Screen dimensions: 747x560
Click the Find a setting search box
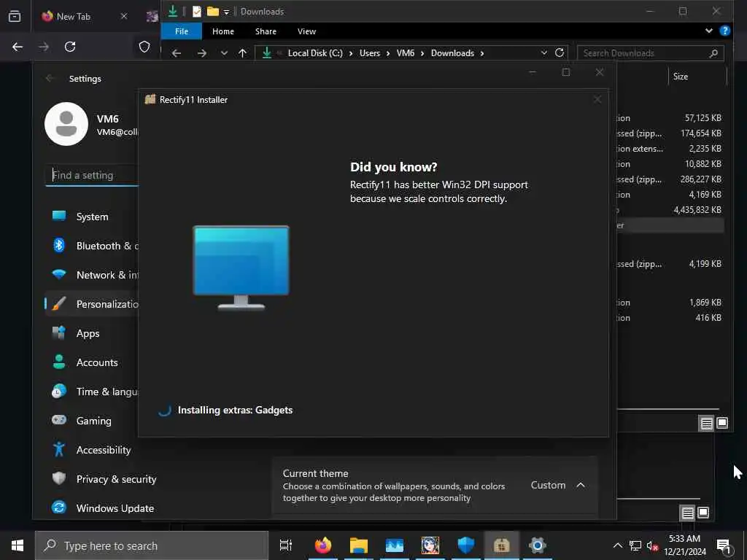pos(91,175)
